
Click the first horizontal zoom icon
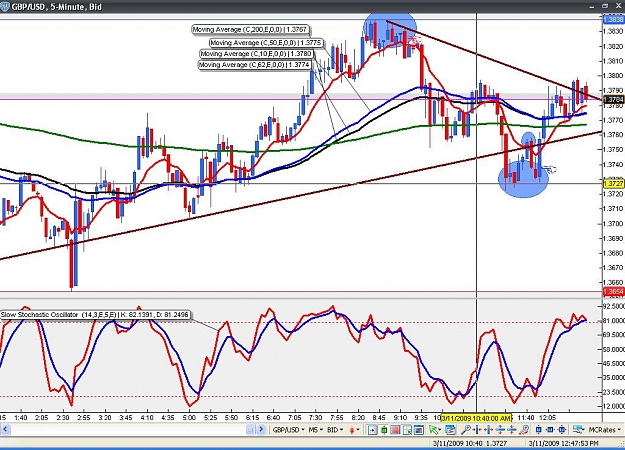click(477, 430)
